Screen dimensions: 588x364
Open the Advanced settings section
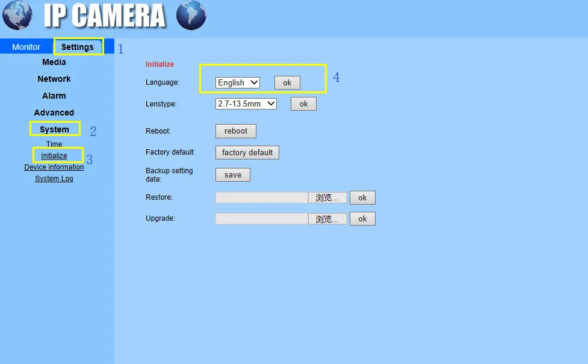[x=54, y=113]
